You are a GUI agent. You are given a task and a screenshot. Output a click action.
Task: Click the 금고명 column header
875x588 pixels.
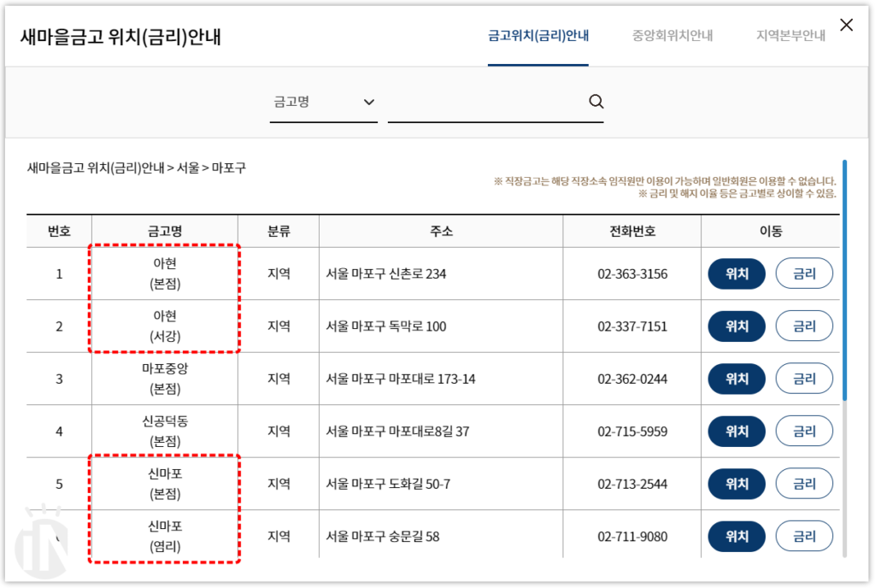click(x=165, y=231)
